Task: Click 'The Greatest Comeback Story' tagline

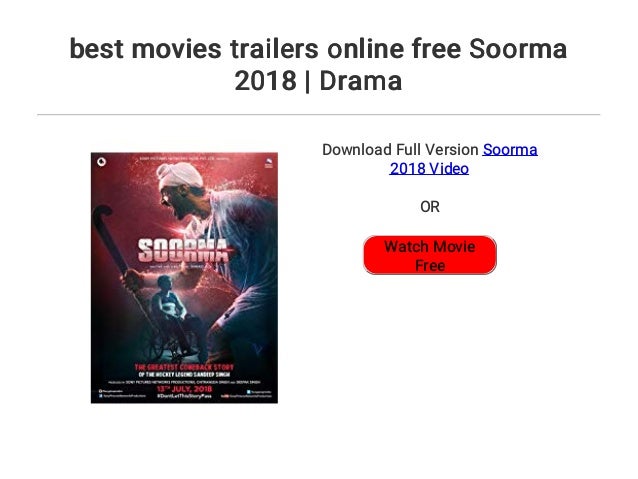Action: coord(184,367)
